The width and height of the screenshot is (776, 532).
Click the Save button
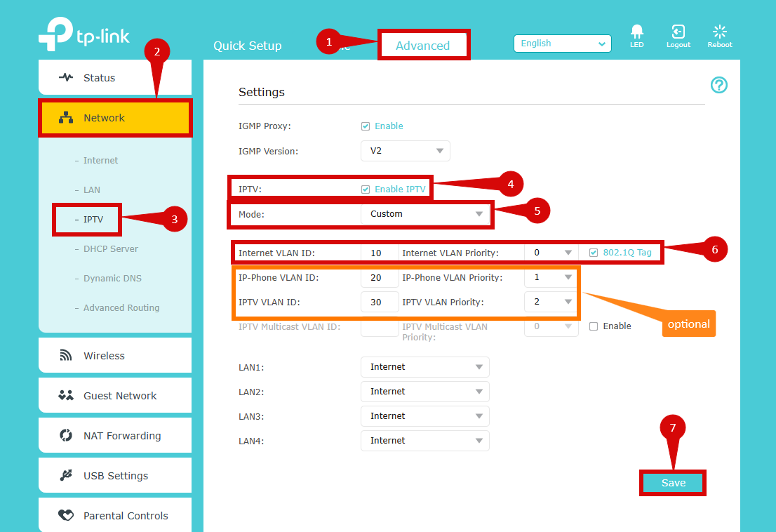pos(673,483)
